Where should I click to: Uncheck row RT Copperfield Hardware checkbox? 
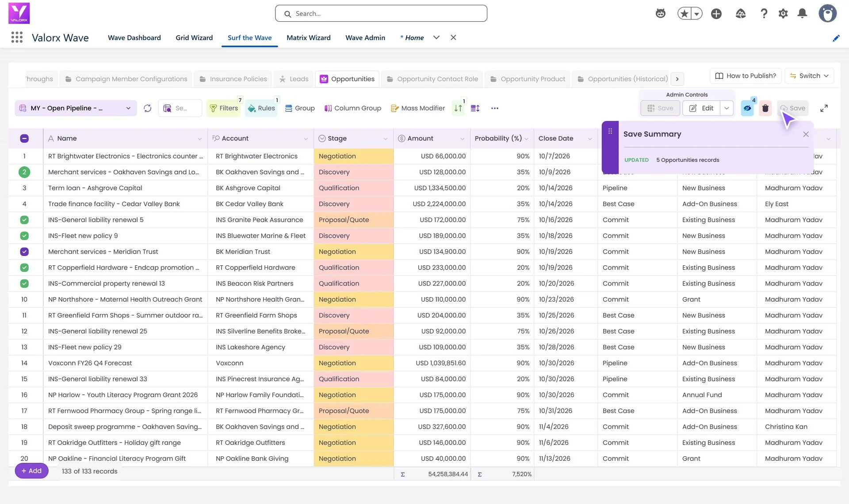pyautogui.click(x=24, y=267)
